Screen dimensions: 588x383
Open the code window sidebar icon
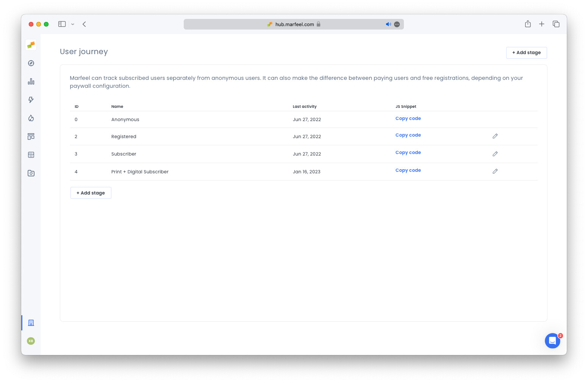click(x=31, y=155)
